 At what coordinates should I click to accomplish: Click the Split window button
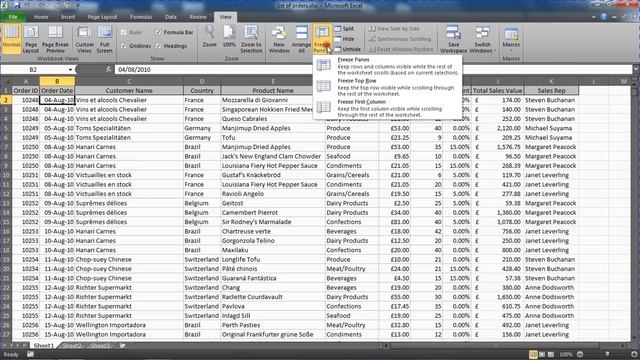coord(344,29)
